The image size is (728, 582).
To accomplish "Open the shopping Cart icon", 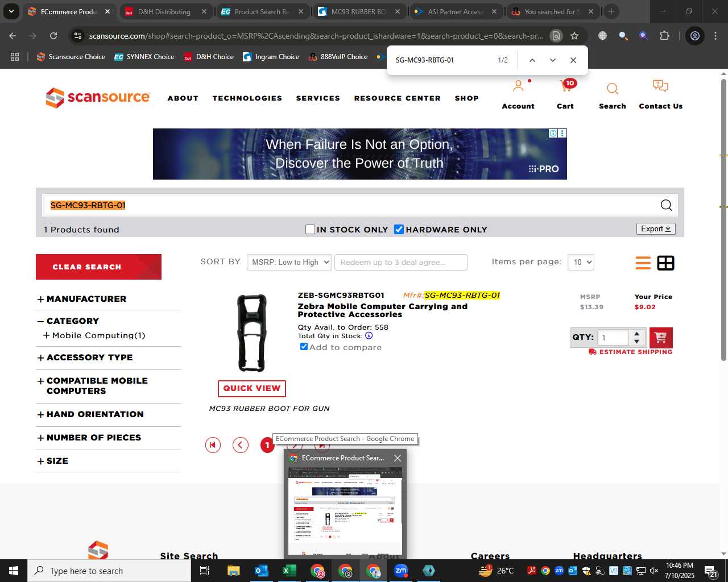I will 566,86.
